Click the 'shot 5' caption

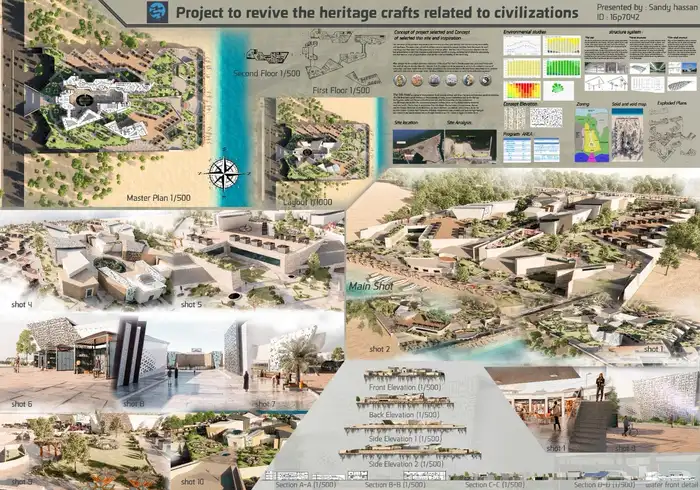pyautogui.click(x=192, y=304)
